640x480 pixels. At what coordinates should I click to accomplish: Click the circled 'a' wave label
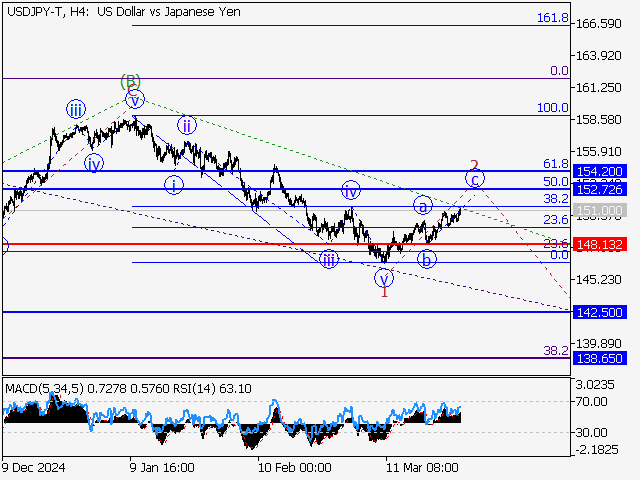point(423,205)
